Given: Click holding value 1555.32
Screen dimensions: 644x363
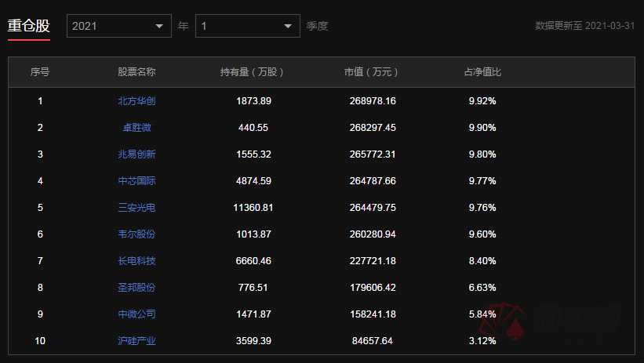Looking at the screenshot, I should tap(253, 154).
